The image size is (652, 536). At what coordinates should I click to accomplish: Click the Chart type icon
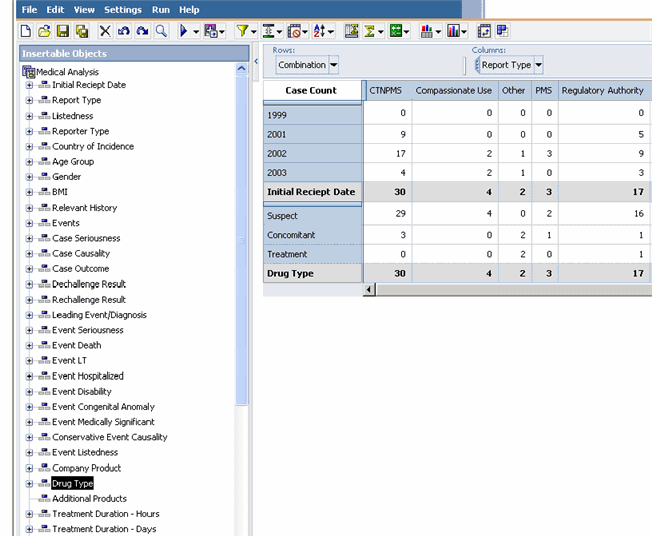coord(427,31)
